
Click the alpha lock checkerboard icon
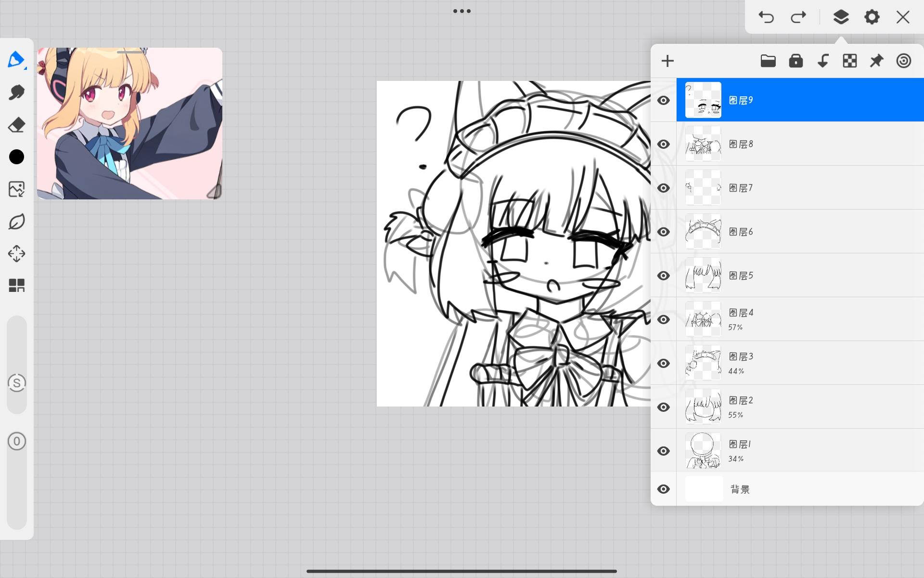849,61
